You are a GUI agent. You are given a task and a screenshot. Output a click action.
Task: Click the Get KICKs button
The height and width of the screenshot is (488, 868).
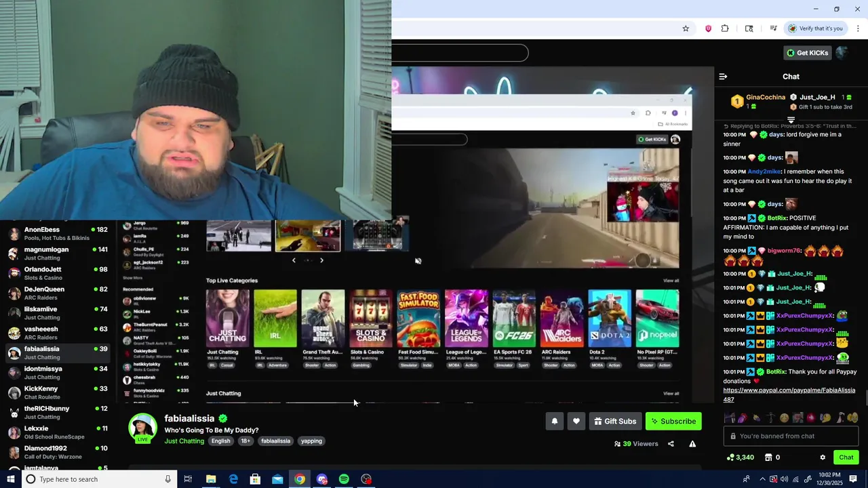pos(806,53)
